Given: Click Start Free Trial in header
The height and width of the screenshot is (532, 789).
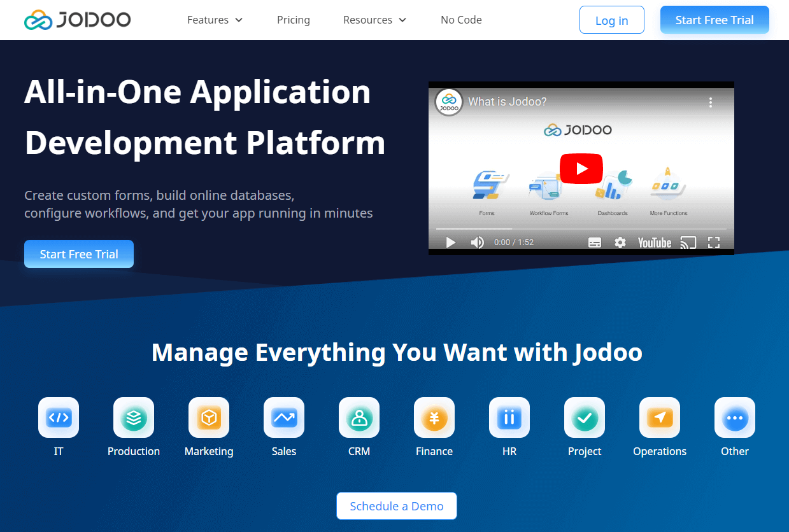Looking at the screenshot, I should pyautogui.click(x=714, y=20).
